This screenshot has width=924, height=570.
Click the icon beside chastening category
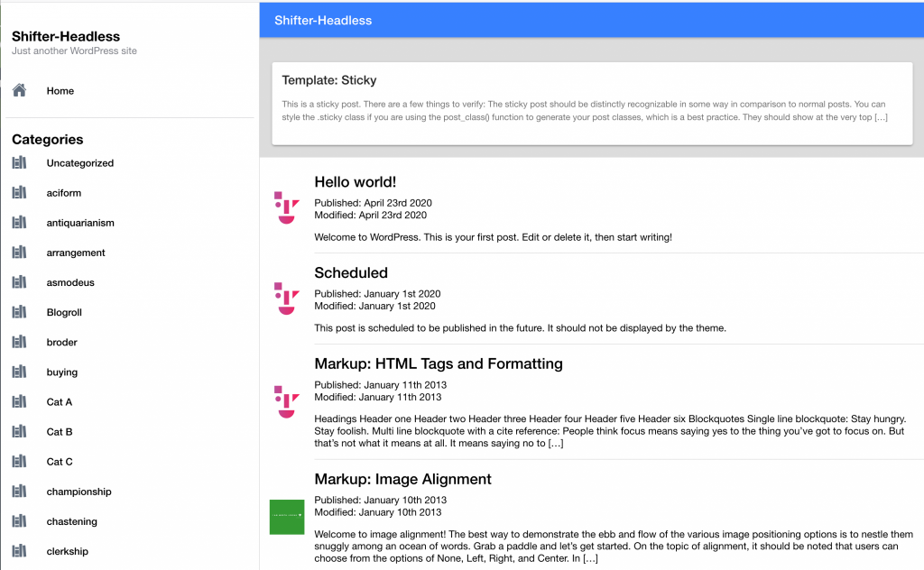click(x=20, y=521)
